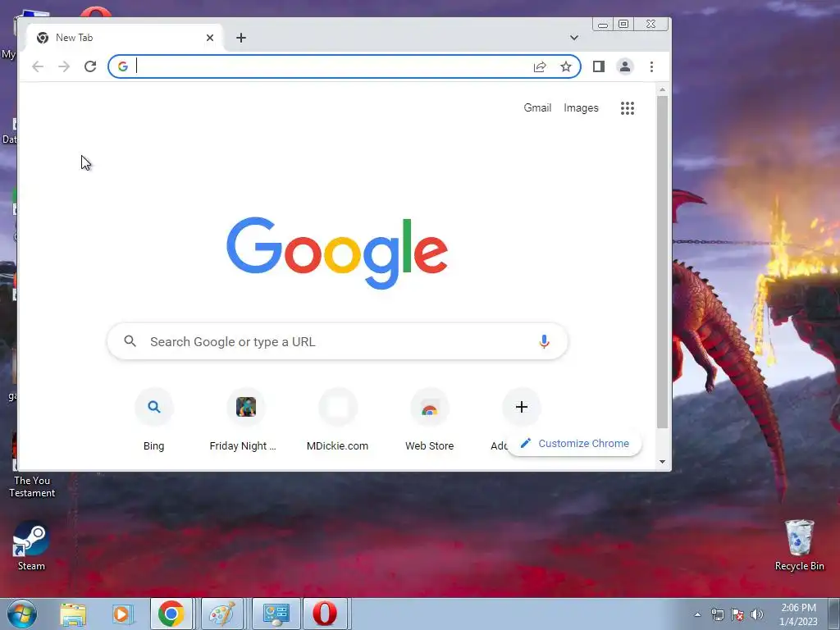Bookmark this tab with the star icon
The image size is (840, 630).
[566, 66]
